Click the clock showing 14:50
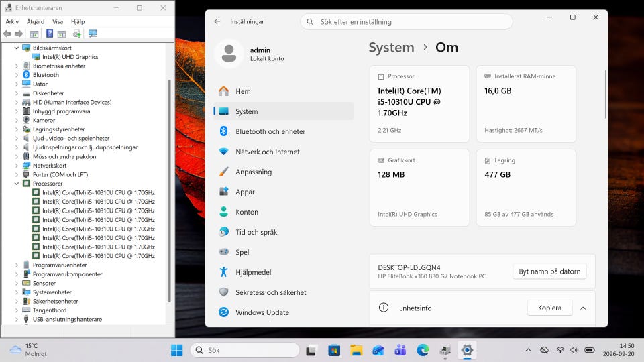This screenshot has height=362, width=644. tap(619, 350)
